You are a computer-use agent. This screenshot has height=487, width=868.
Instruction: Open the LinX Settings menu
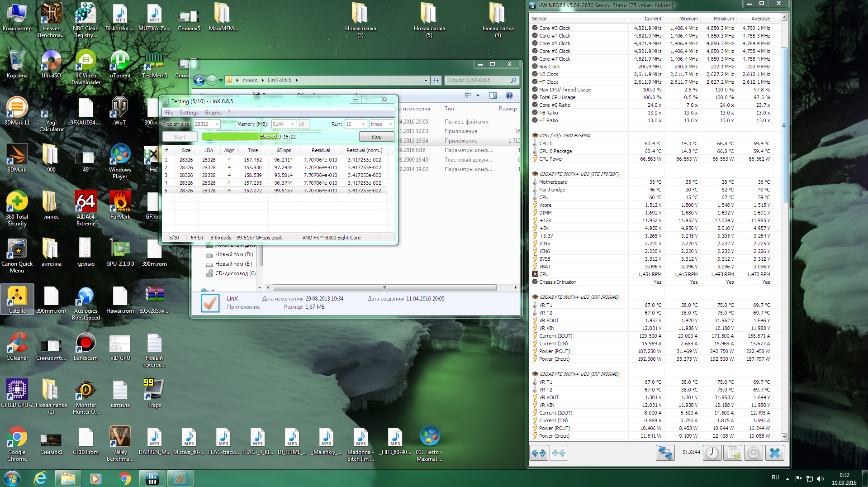click(x=189, y=113)
